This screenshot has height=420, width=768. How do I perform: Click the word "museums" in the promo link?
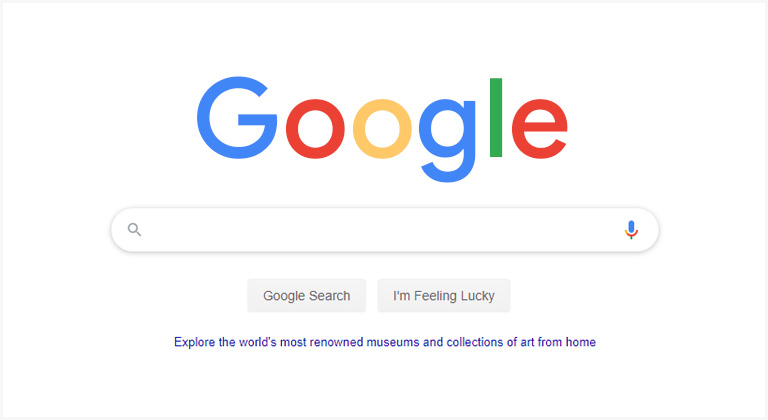(393, 342)
